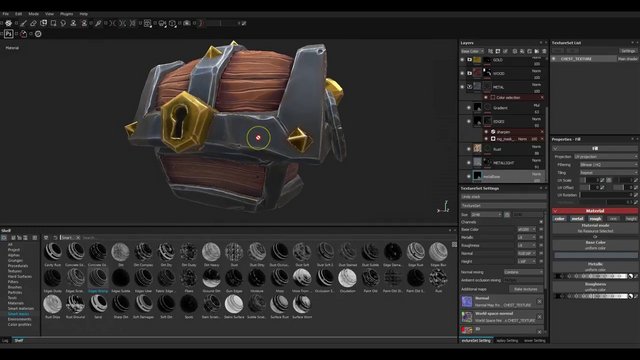Toggle the metal channel button

[x=577, y=219]
